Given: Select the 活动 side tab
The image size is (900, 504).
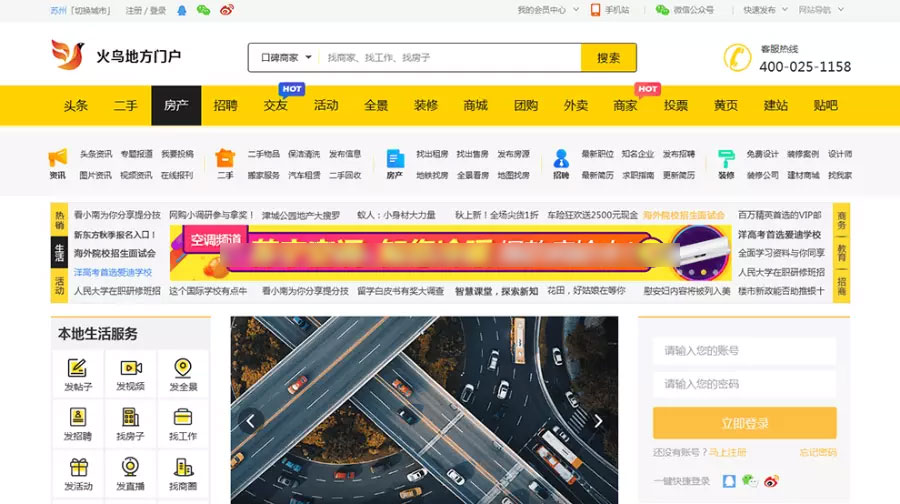Looking at the screenshot, I should tap(59, 285).
